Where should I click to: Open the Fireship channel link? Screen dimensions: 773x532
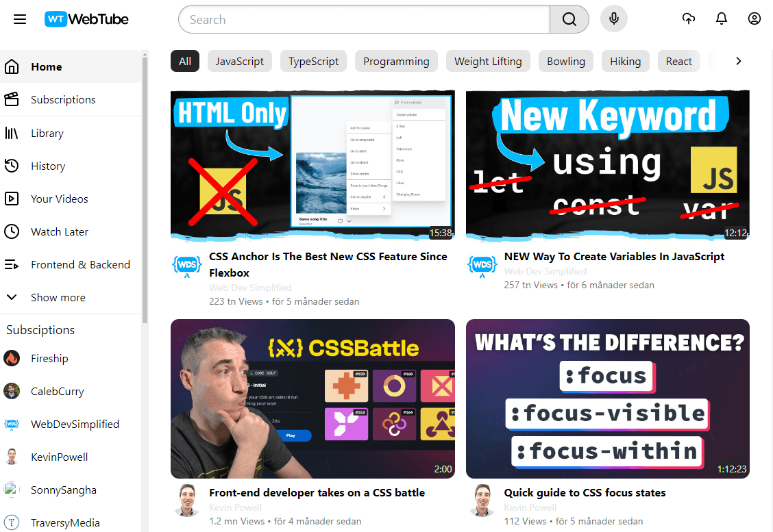[x=71, y=358]
